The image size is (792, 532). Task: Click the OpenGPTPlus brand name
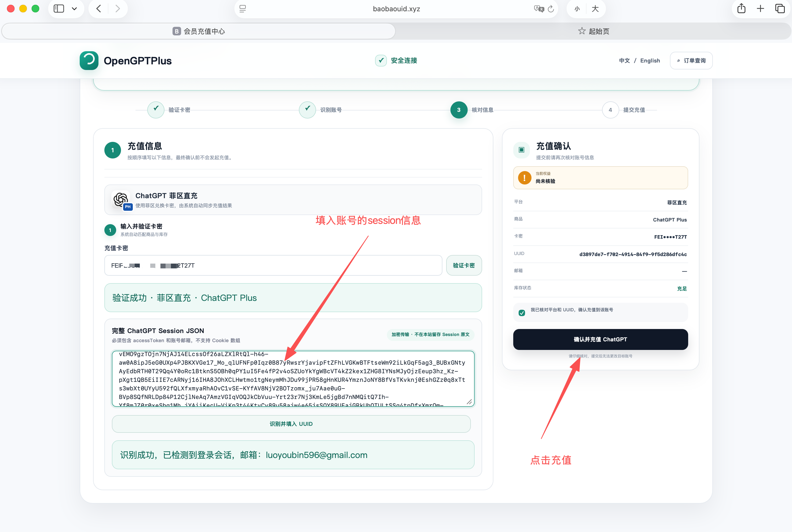(137, 61)
